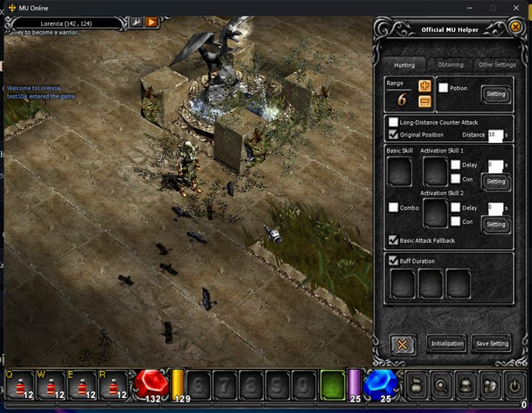
Task: Click the power icon in the bottom bar
Action: 514,386
